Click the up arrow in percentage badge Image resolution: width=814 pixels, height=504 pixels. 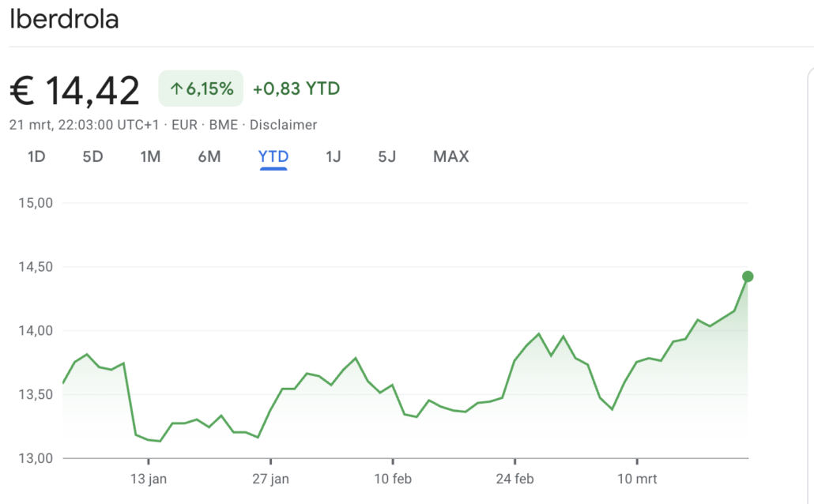[176, 89]
